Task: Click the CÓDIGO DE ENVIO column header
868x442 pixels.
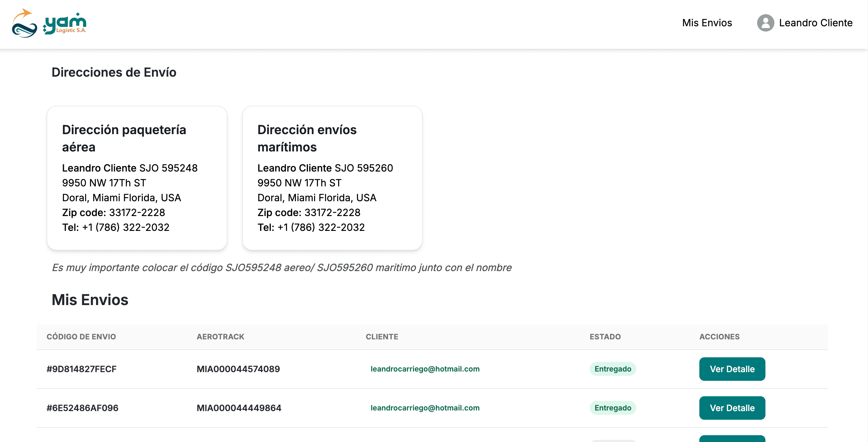Action: [x=81, y=337]
